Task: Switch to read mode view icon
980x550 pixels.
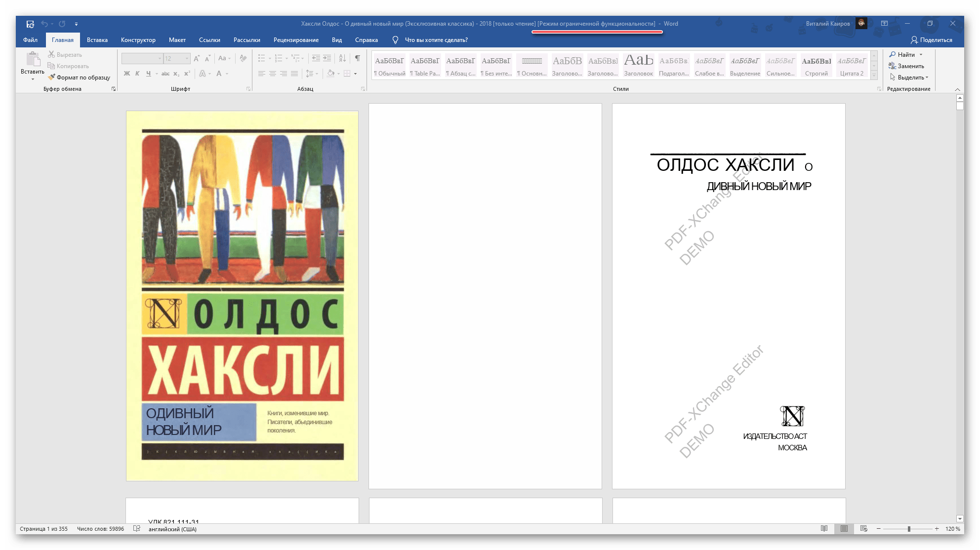Action: tap(824, 529)
